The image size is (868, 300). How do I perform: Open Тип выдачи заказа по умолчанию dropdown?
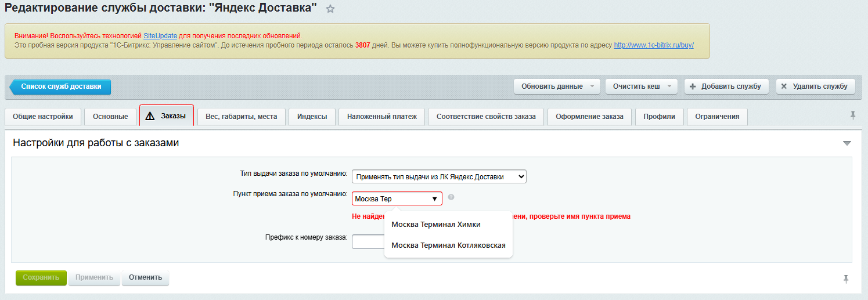coord(439,176)
